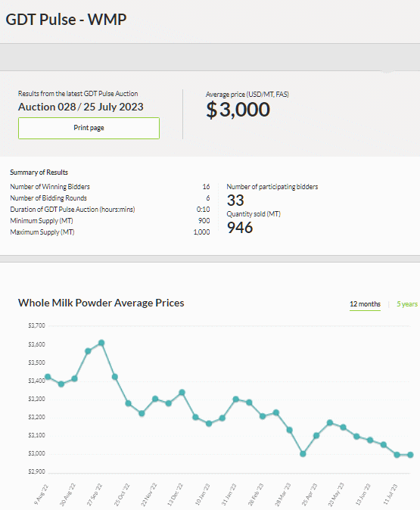
Task: Click the Print page button
Action: [x=89, y=128]
